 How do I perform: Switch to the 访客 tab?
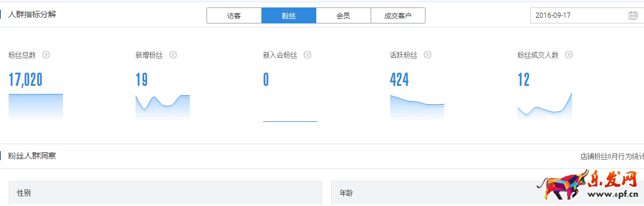click(x=234, y=15)
